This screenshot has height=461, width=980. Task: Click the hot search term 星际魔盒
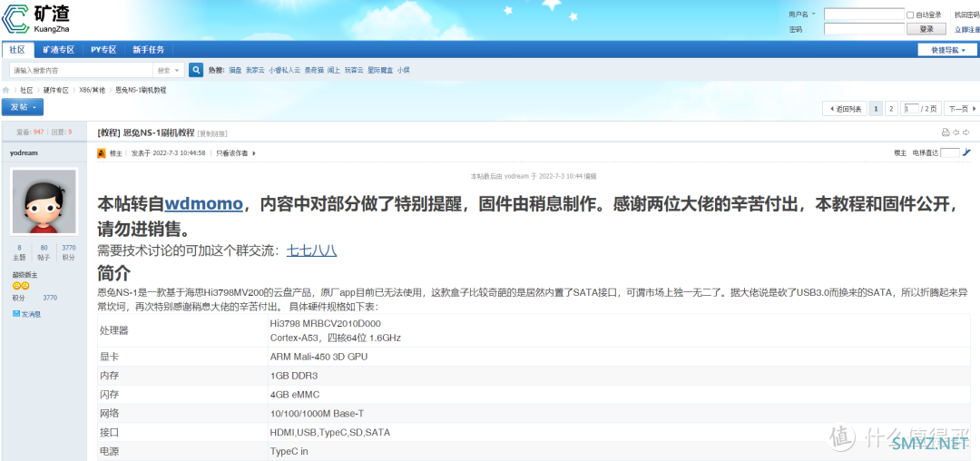[x=380, y=70]
